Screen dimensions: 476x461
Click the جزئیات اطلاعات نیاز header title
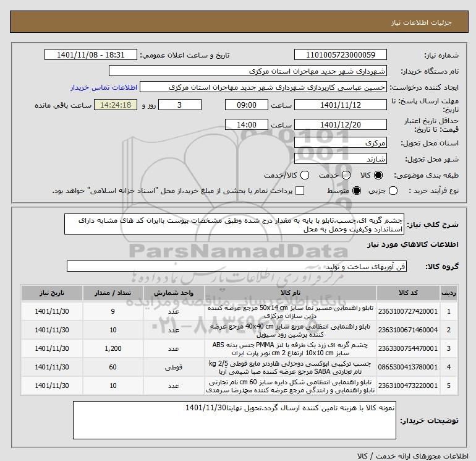pos(422,22)
